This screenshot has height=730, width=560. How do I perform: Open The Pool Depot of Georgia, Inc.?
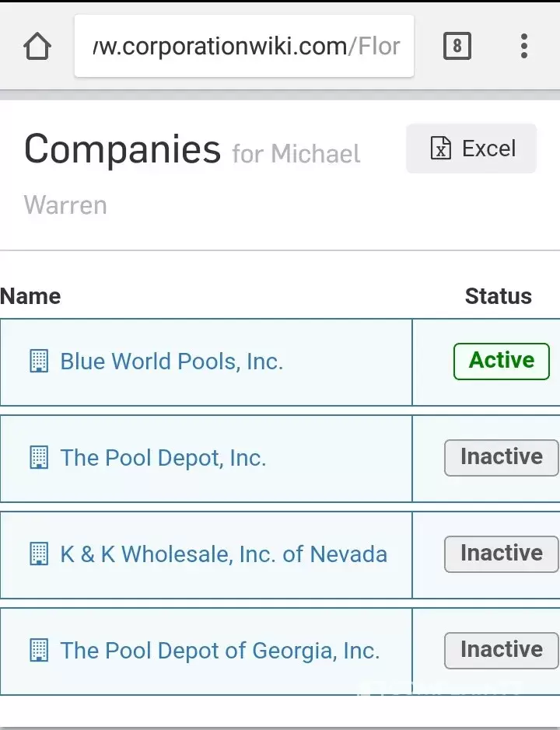220,651
